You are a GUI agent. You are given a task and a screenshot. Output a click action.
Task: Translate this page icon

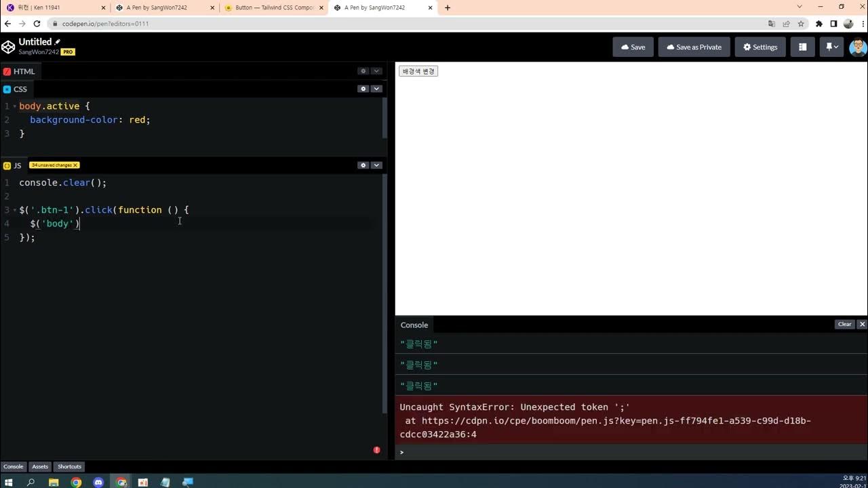pyautogui.click(x=771, y=24)
